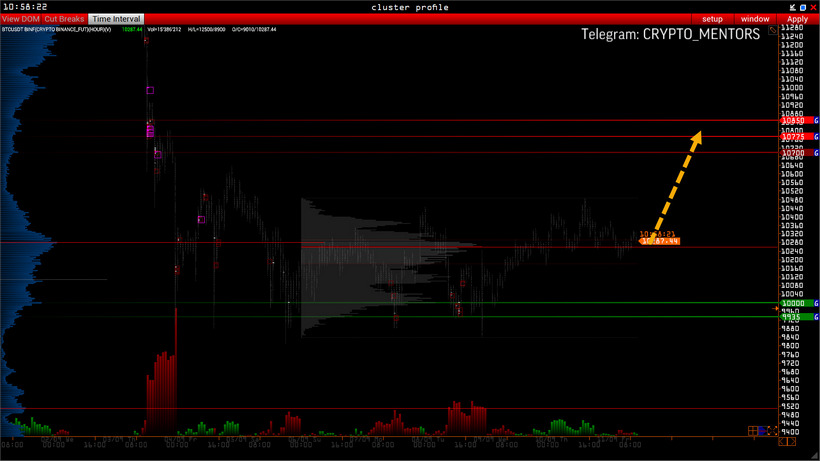820x461 pixels.
Task: Click the Time Interval tab
Action: [x=116, y=19]
